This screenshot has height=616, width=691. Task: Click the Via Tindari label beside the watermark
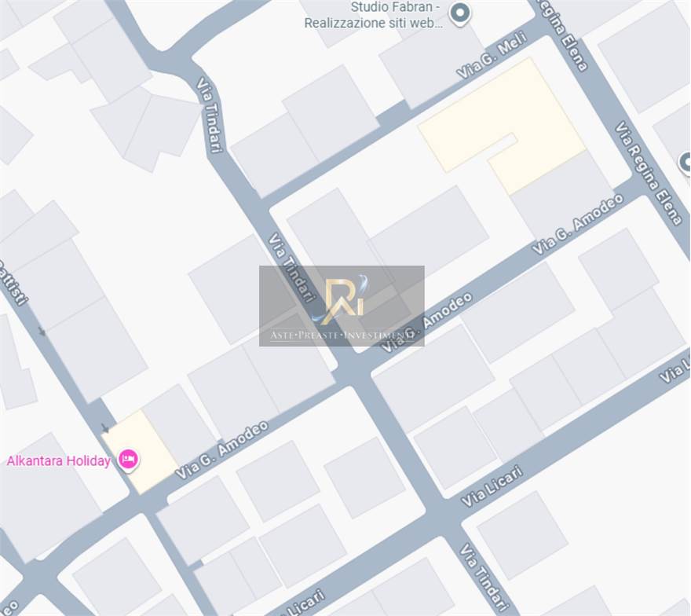(x=292, y=267)
